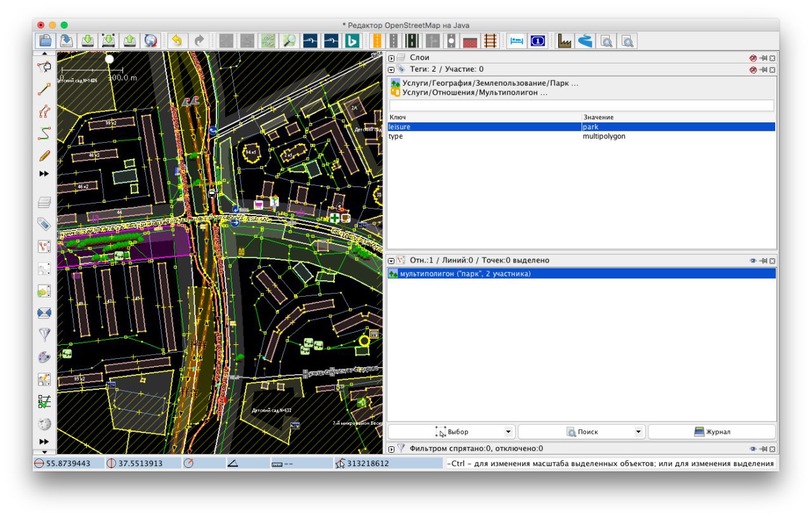The width and height of the screenshot is (812, 518).
Task: Collapse the Теги tags panel
Action: [391, 69]
